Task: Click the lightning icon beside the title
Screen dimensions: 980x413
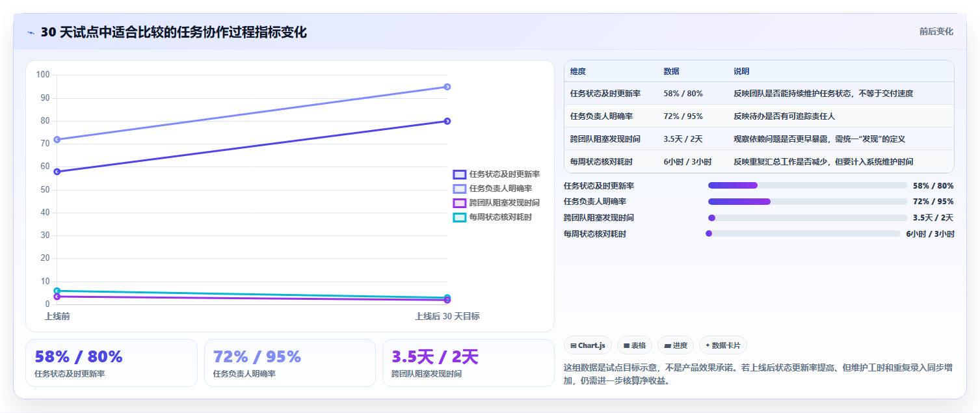Action: tap(31, 33)
